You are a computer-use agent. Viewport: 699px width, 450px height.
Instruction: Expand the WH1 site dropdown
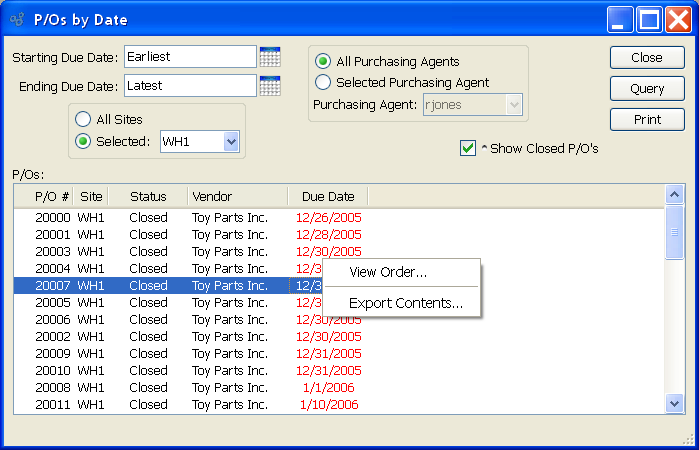point(232,142)
